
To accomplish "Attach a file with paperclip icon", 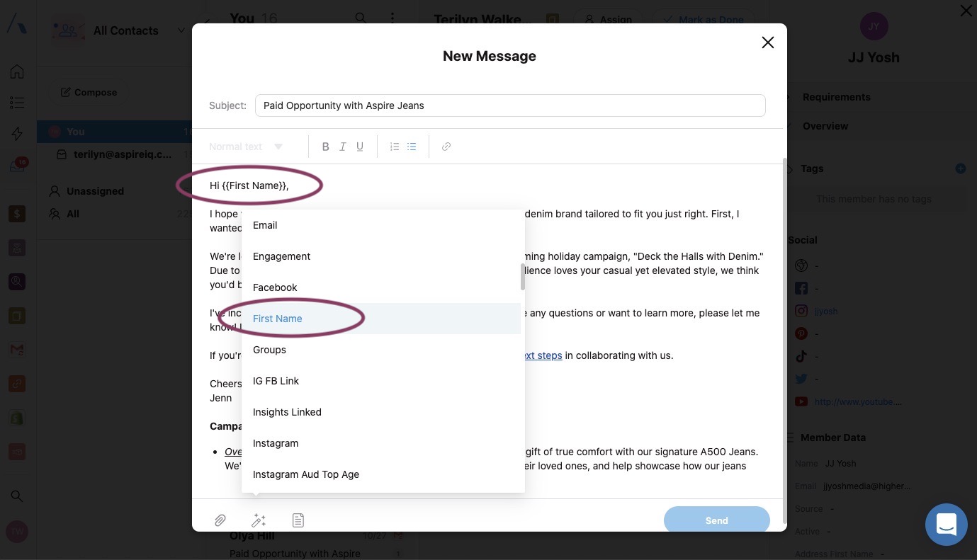I will point(220,520).
